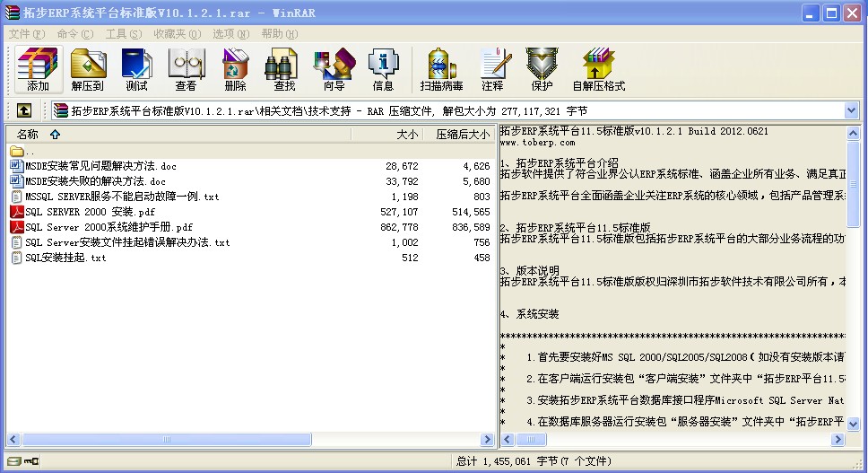Screen dimensions: 868x473
Task: Run 扫描病毒 (Virus Scan) tool
Action: tap(441, 70)
